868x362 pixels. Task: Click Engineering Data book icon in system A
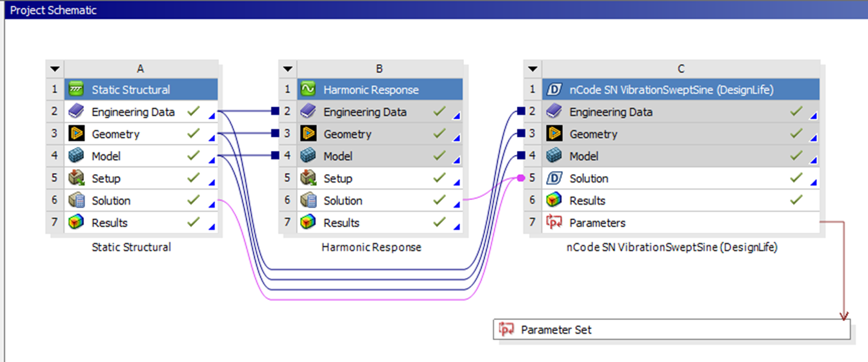point(77,112)
